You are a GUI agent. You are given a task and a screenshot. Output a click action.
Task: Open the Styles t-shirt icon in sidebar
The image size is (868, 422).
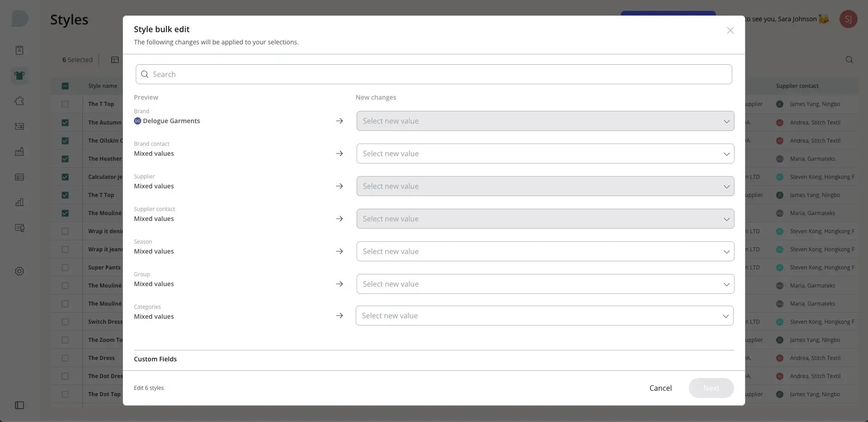[19, 76]
